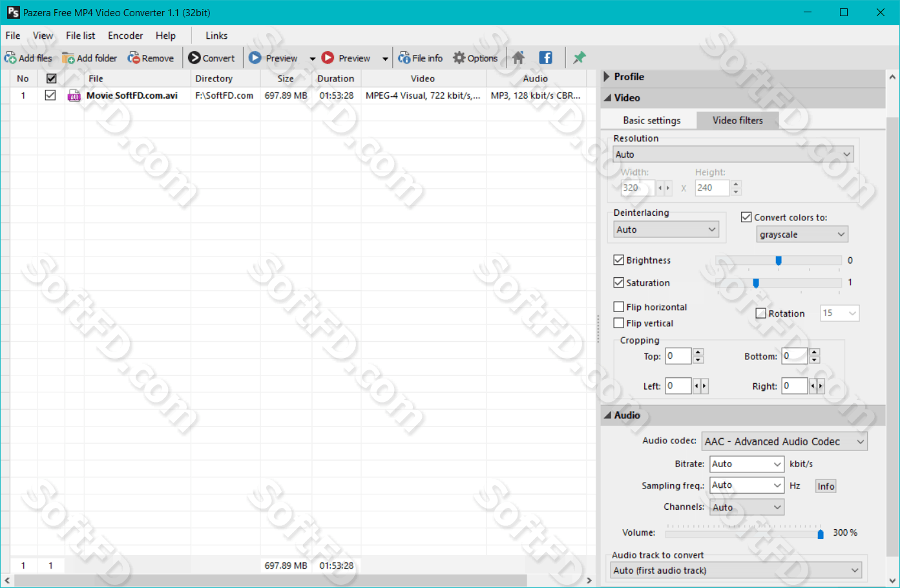Open dropdown arrow next to red Preview
Image resolution: width=900 pixels, height=588 pixels.
point(385,59)
